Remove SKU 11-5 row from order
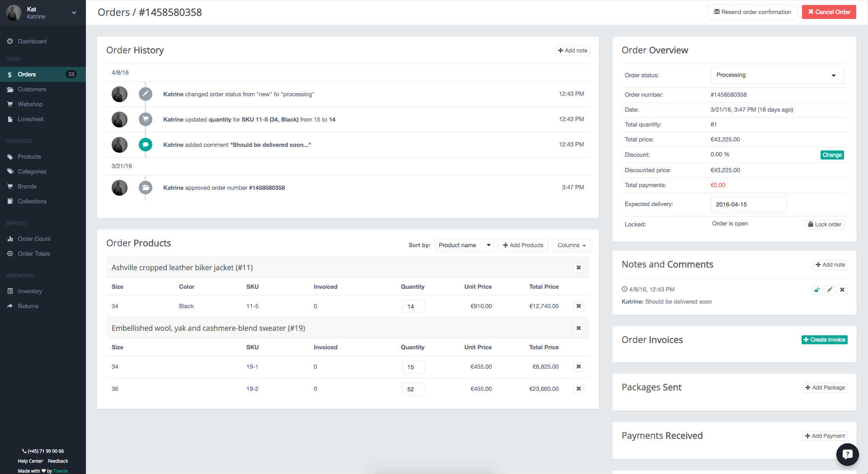Viewport: 868px width, 474px height. click(578, 306)
